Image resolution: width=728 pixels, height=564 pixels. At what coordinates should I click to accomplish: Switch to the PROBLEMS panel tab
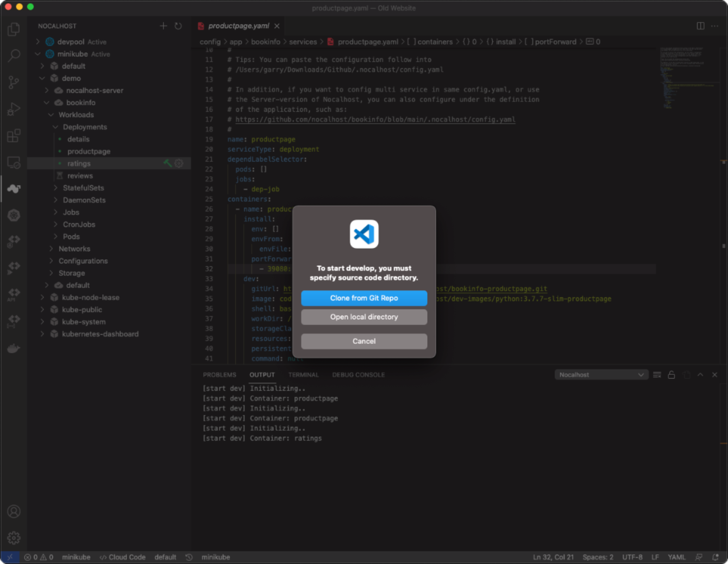(219, 375)
